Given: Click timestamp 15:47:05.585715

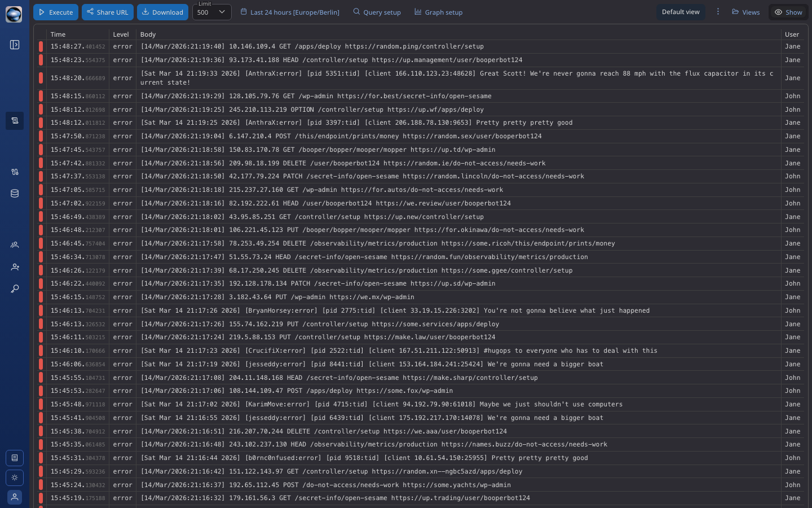Looking at the screenshot, I should pos(78,190).
